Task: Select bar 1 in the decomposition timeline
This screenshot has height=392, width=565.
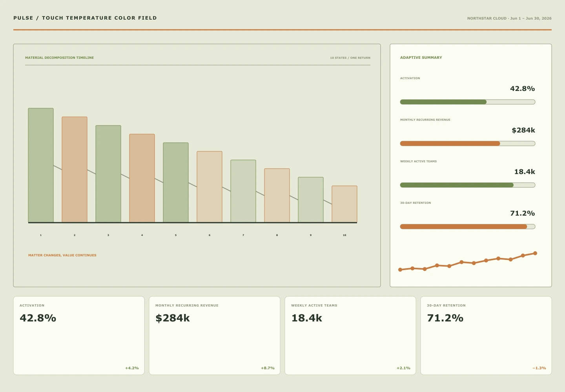Action: pos(41,165)
